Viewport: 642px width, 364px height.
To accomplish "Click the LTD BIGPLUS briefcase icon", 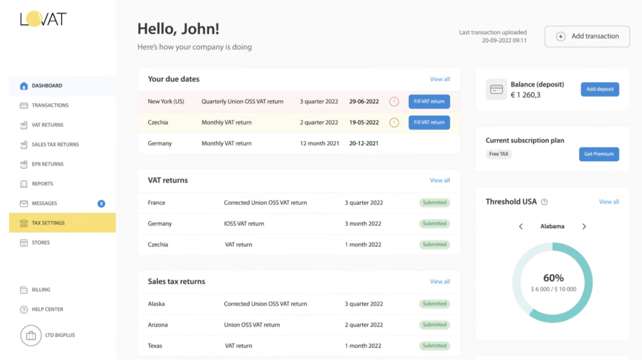I will click(x=31, y=335).
